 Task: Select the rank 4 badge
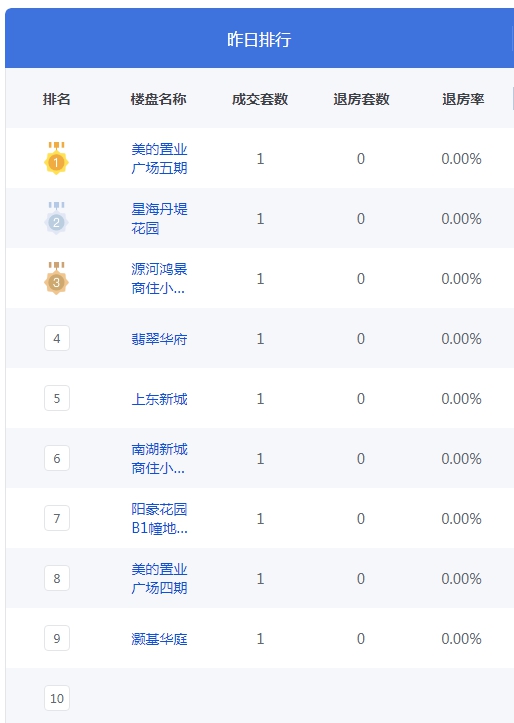coord(57,338)
